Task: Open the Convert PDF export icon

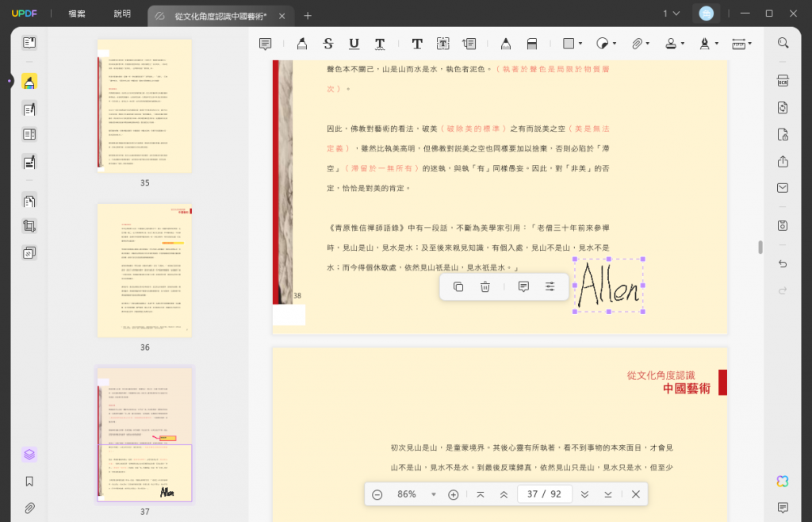Action: (783, 108)
